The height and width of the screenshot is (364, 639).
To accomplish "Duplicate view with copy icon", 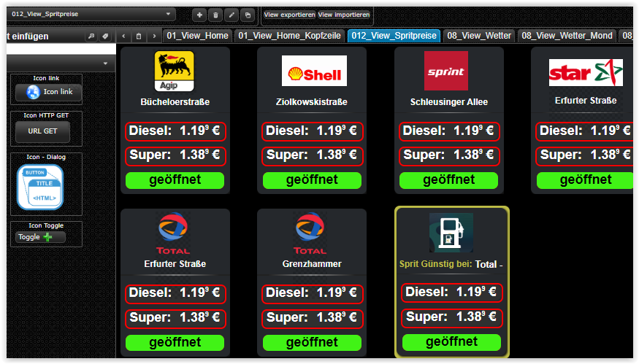I will [x=248, y=15].
